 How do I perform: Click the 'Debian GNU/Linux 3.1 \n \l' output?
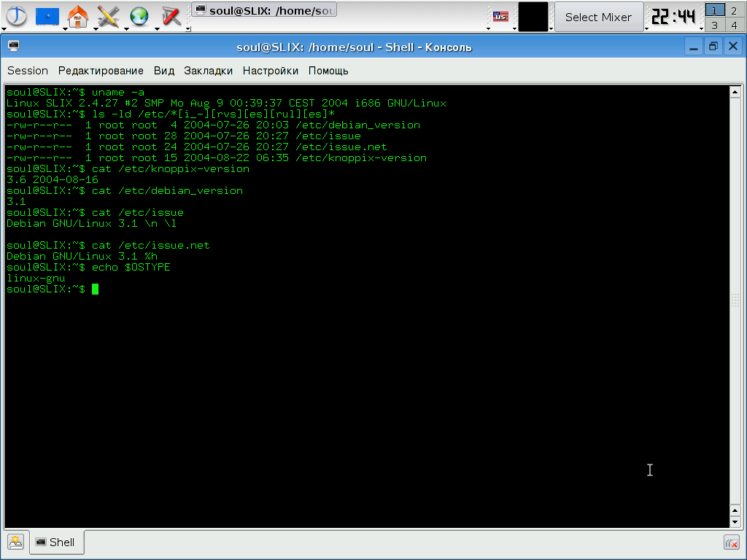[x=91, y=224]
